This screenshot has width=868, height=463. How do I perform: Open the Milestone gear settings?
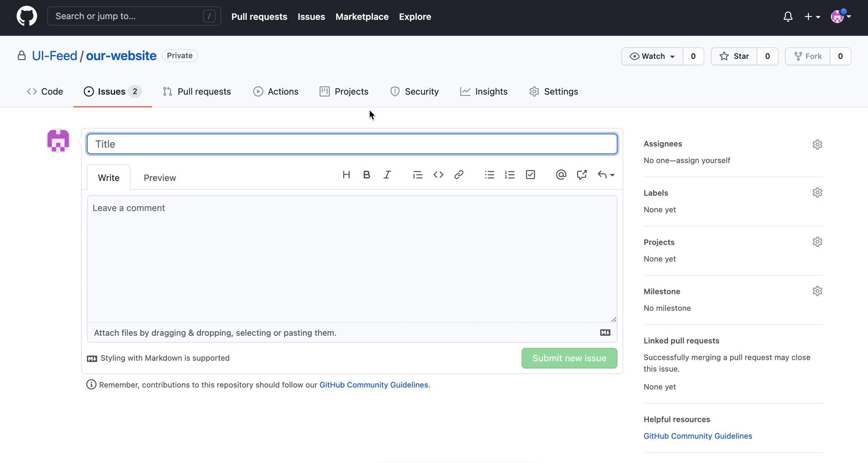click(817, 291)
